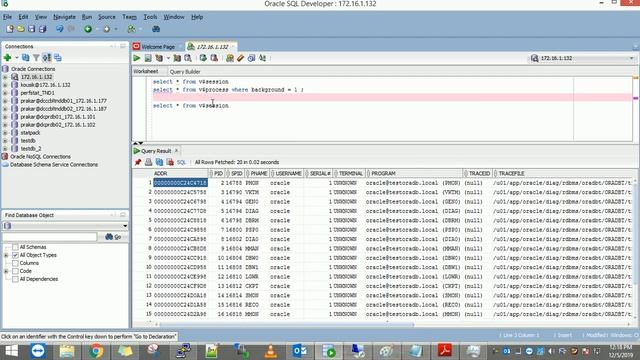Image resolution: width=640 pixels, height=360 pixels.
Task: Click the Unshared SQL Worksheet icon
Action: (230, 58)
